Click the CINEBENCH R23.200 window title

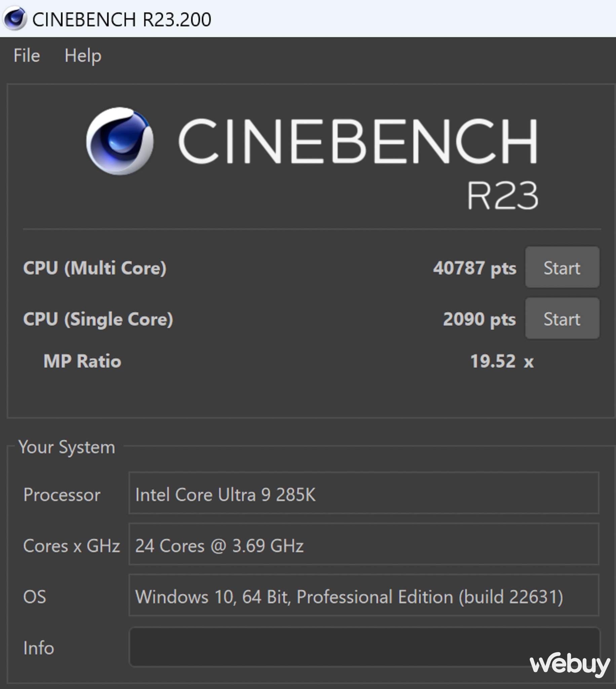coord(122,19)
